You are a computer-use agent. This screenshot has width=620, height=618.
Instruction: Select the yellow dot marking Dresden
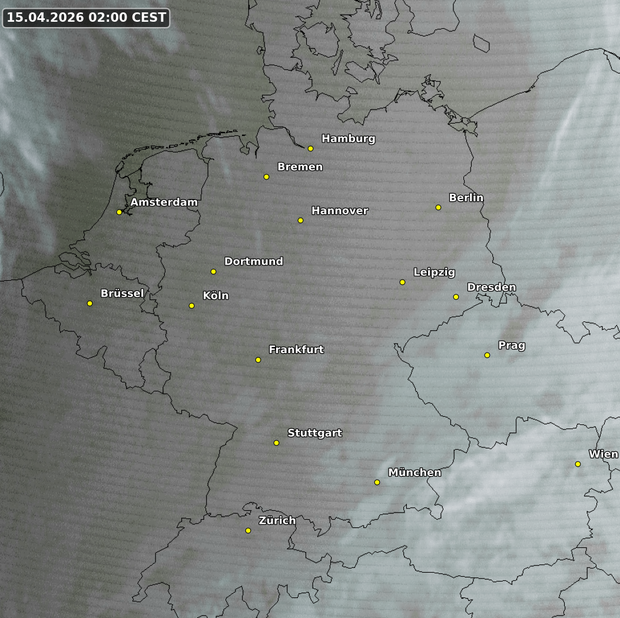[x=456, y=297]
